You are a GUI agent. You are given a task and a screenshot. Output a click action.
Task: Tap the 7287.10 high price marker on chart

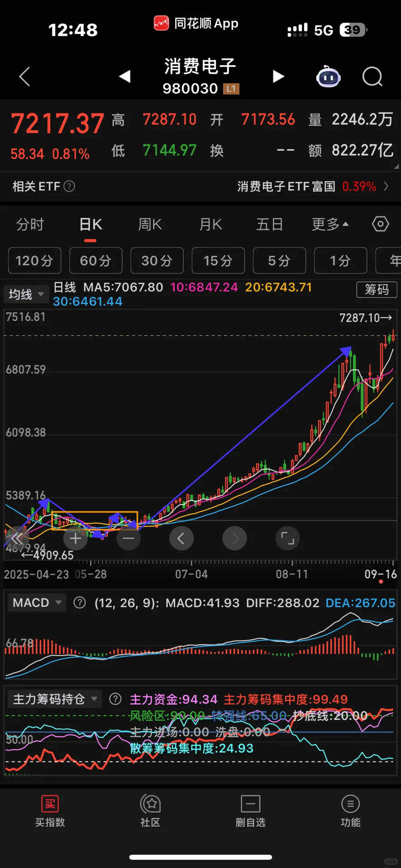(x=366, y=318)
